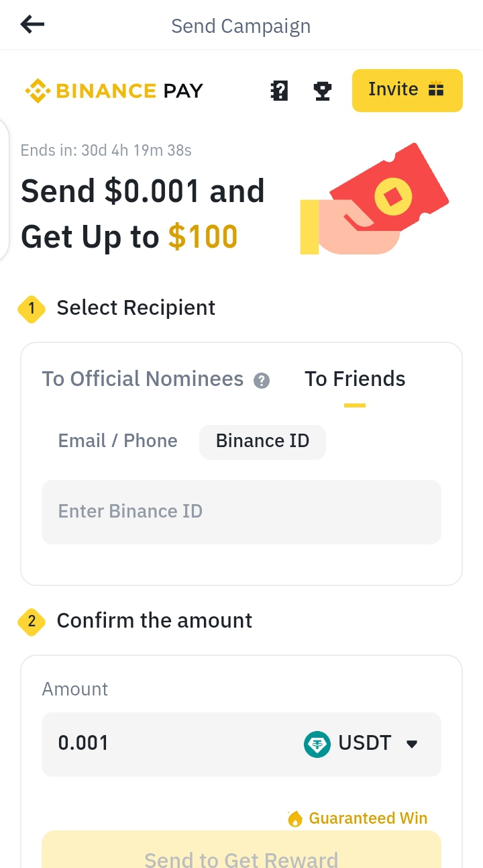Tap the Binance Pay logo
The height and width of the screenshot is (868, 483).
113,91
